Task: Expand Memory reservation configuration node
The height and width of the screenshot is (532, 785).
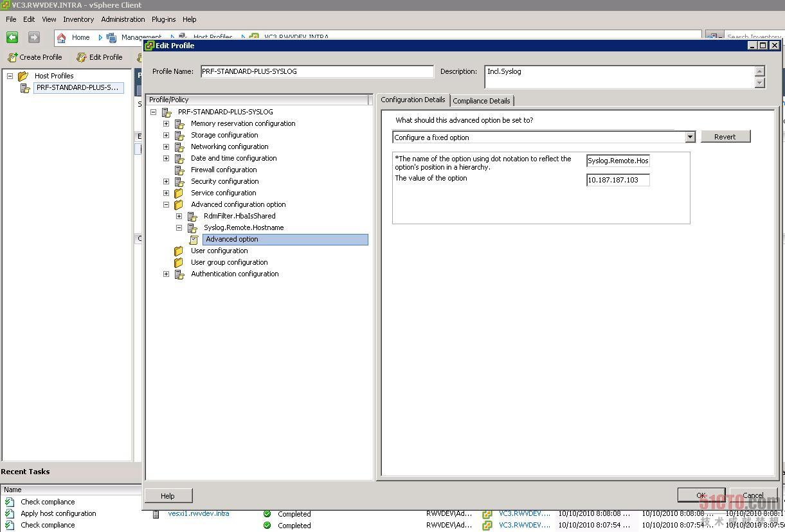Action: point(166,123)
